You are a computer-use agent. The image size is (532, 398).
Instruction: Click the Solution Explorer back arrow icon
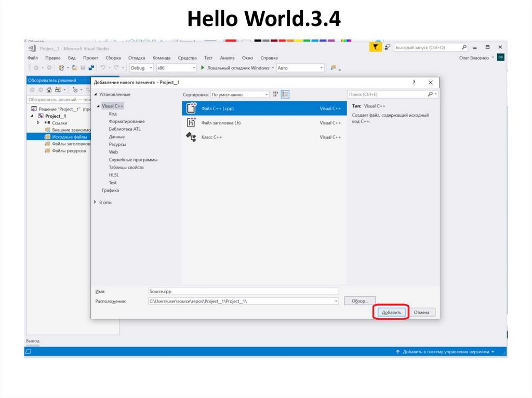(32, 90)
